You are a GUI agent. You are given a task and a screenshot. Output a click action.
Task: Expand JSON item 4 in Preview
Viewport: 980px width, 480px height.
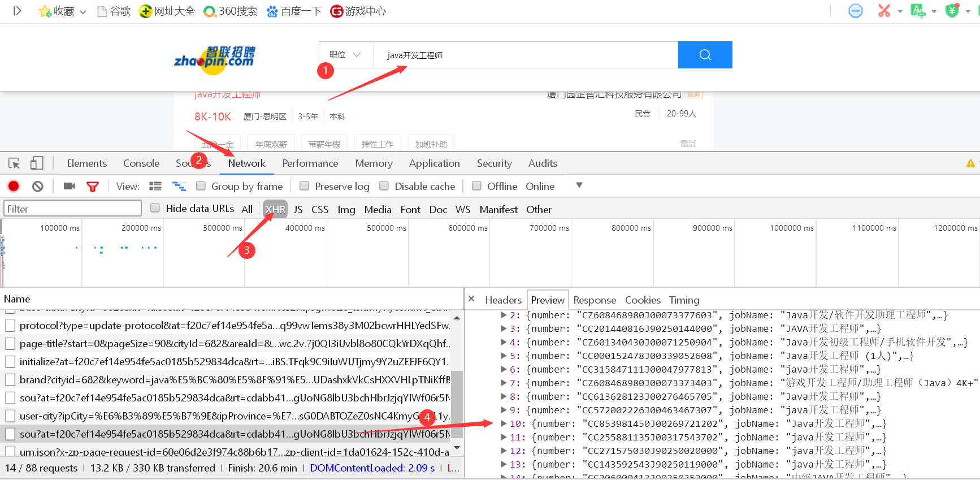click(x=504, y=342)
